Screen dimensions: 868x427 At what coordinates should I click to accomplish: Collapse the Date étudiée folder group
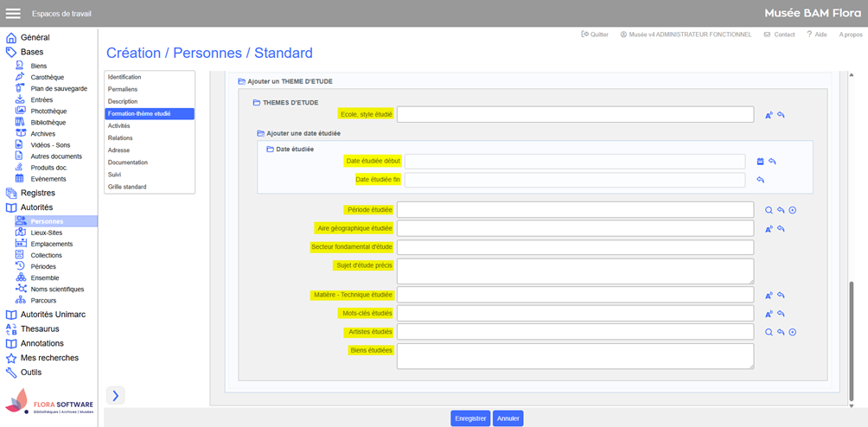pos(270,150)
